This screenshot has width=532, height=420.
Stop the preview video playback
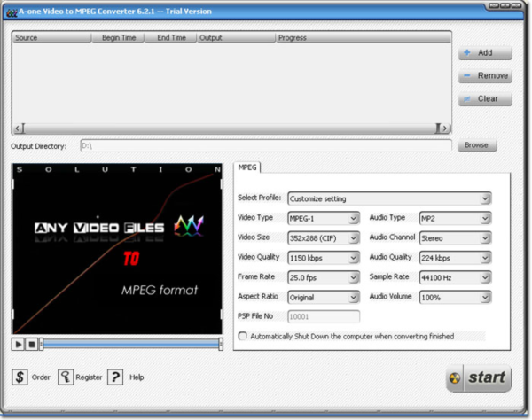coord(32,345)
